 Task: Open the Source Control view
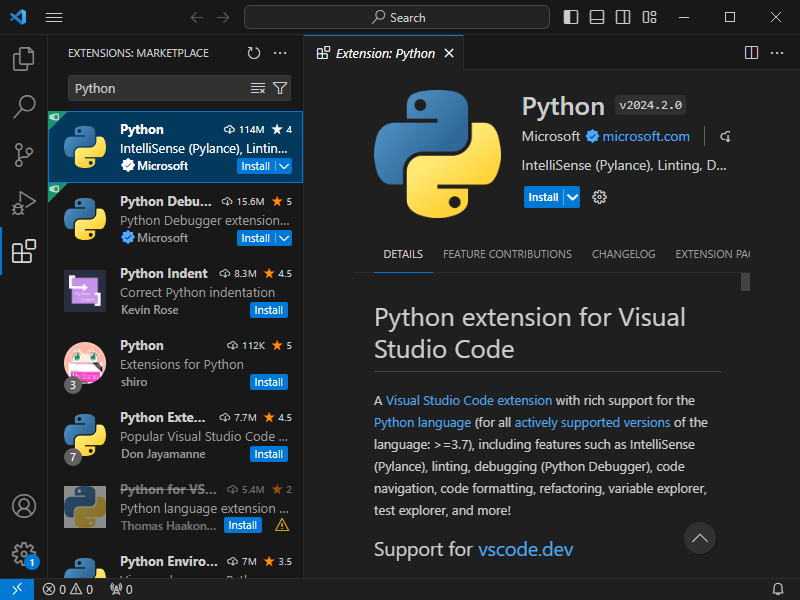23,155
